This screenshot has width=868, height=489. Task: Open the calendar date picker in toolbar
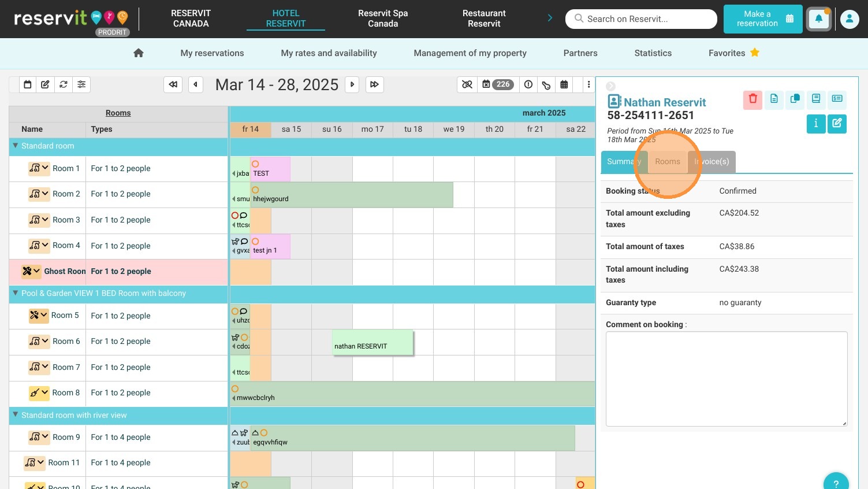pos(27,84)
